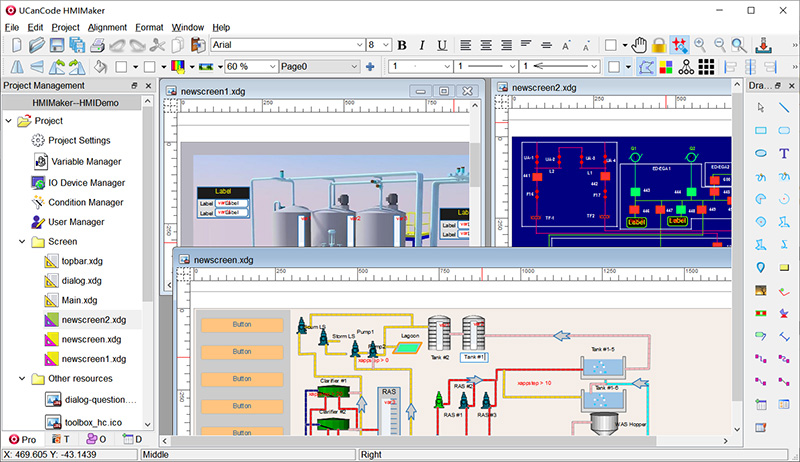Image resolution: width=800 pixels, height=462 pixels.
Task: Cut selection with the scissors icon
Action: pos(158,45)
